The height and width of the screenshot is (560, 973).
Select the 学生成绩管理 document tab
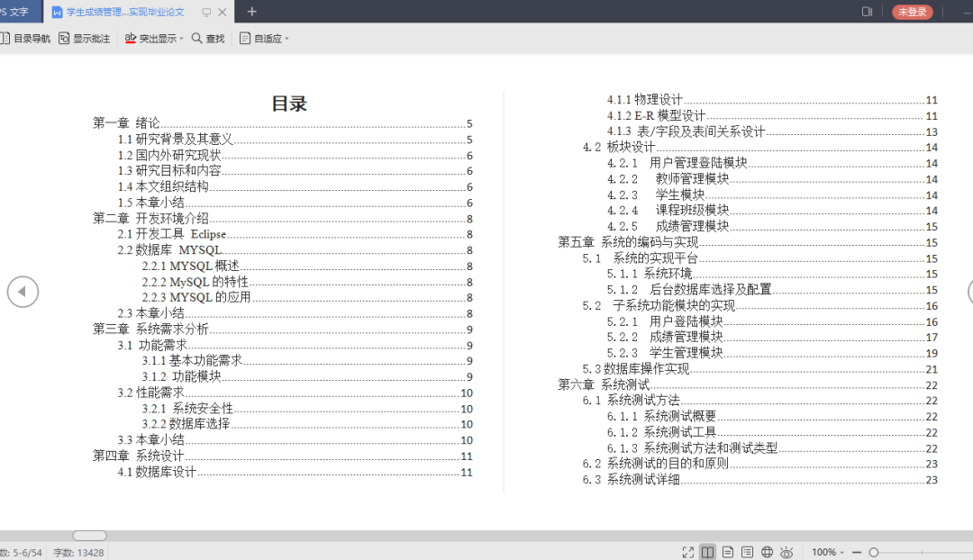point(124,12)
